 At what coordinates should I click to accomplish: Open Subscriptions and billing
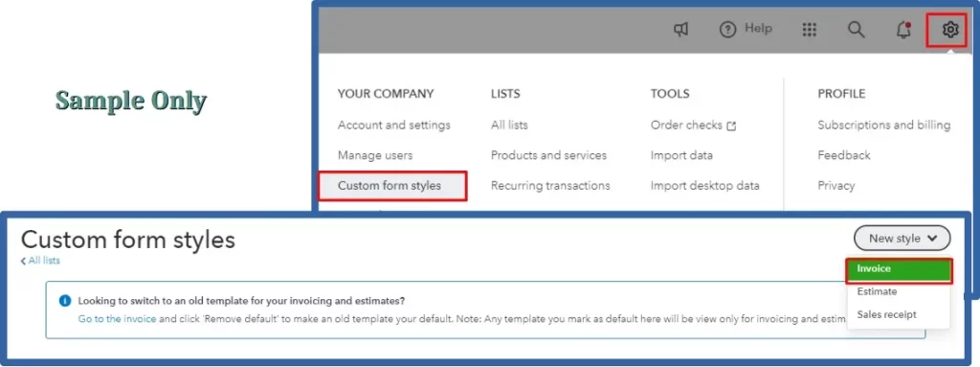[883, 126]
